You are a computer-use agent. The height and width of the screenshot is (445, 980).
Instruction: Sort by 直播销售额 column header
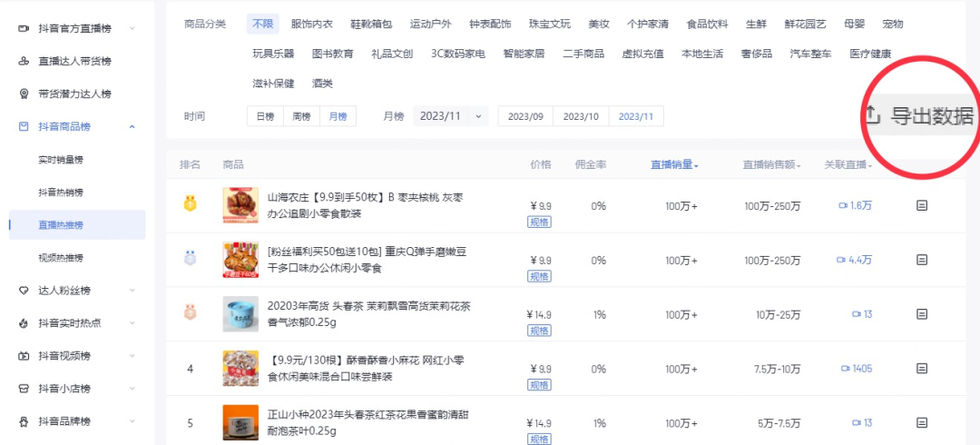(772, 164)
